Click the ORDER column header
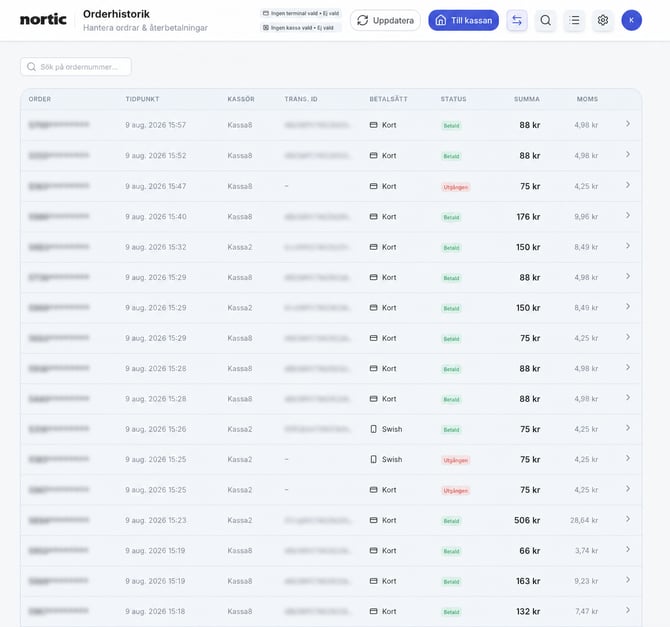 [x=40, y=99]
